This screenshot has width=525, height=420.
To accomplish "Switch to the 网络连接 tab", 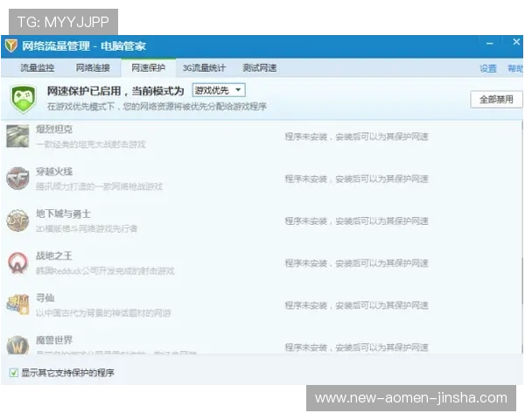I will (x=93, y=68).
